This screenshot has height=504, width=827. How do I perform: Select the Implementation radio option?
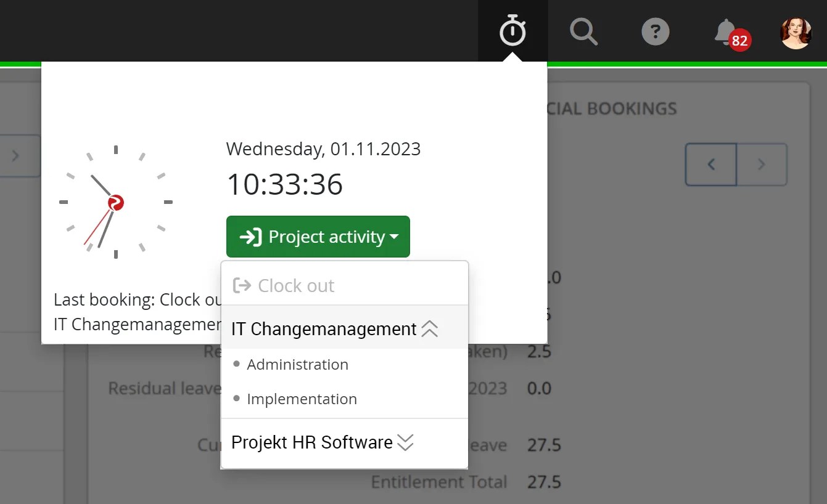click(x=237, y=399)
